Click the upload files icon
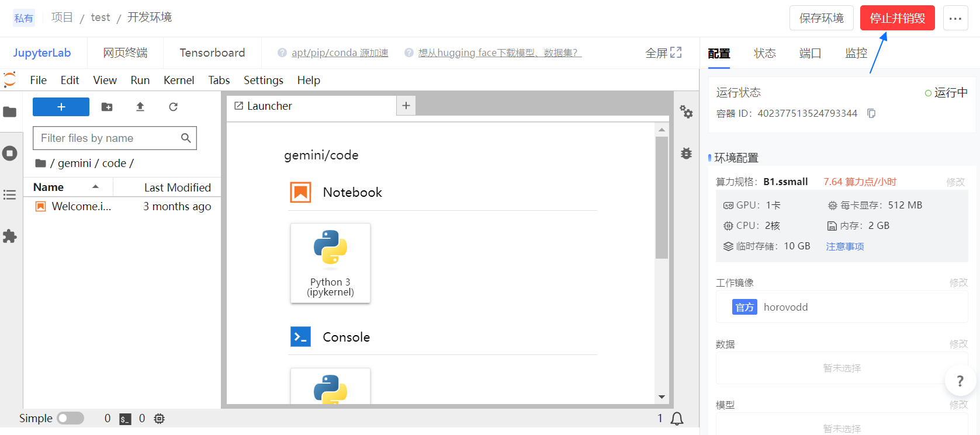 click(x=140, y=107)
